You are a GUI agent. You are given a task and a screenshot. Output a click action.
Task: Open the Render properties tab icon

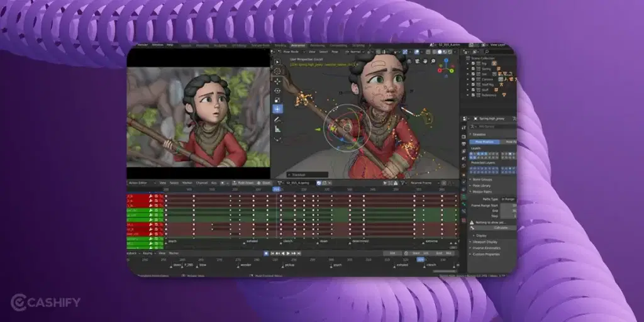464,136
